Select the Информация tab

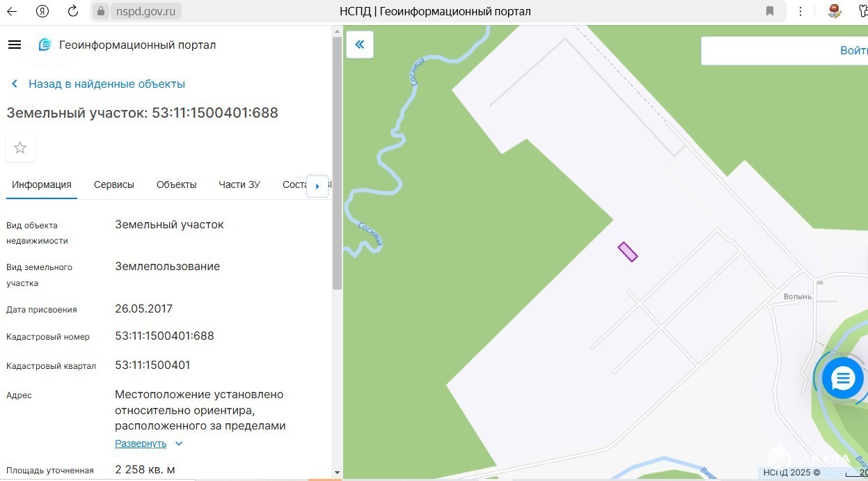pyautogui.click(x=42, y=184)
